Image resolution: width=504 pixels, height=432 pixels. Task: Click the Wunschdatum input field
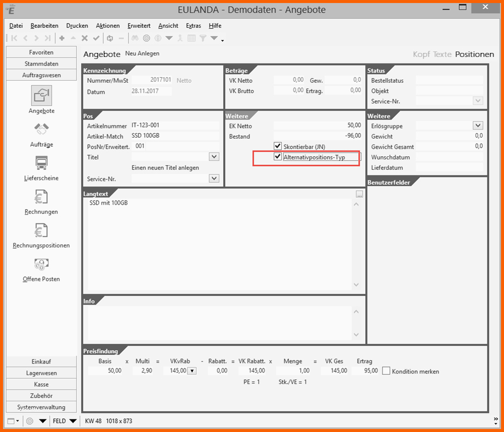pos(450,157)
